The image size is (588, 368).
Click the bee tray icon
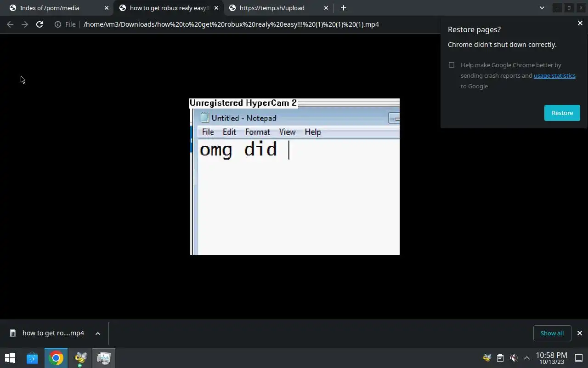pyautogui.click(x=487, y=358)
